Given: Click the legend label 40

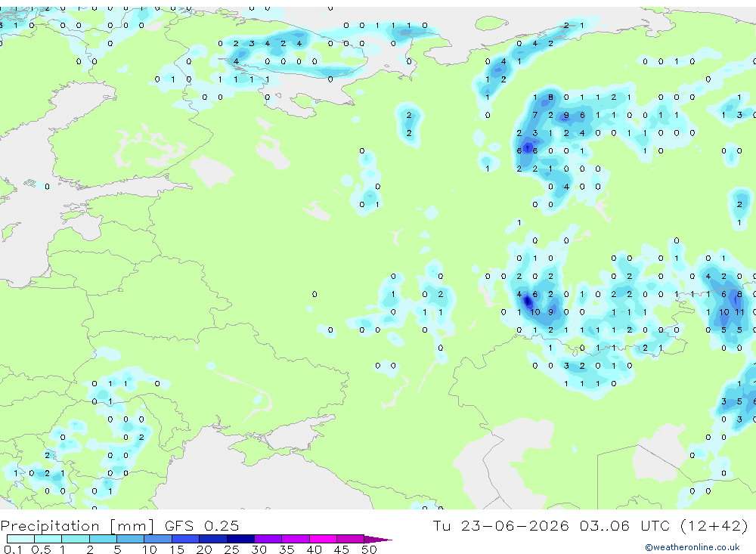Looking at the screenshot, I should point(314,549).
